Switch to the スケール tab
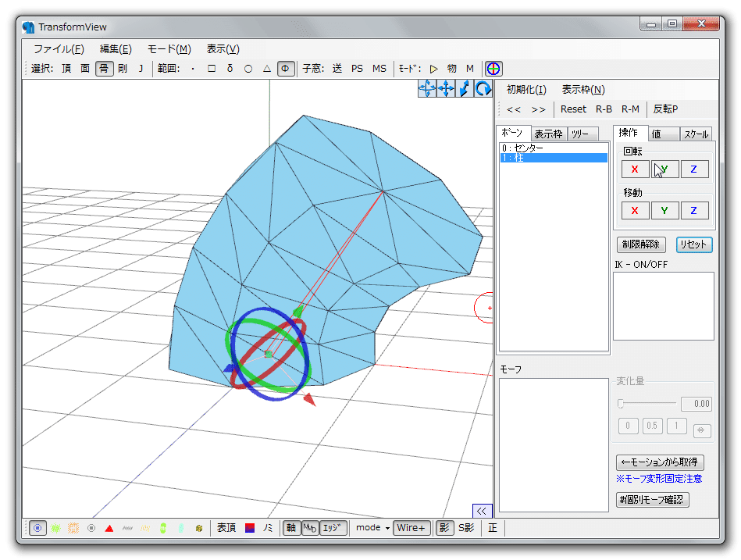Image resolution: width=741 pixels, height=560 pixels. tap(696, 134)
